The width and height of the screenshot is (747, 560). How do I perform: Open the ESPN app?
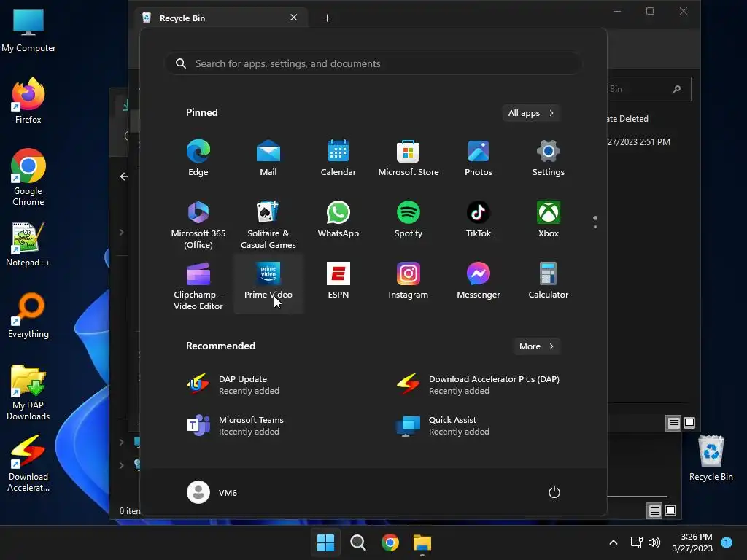click(x=338, y=281)
